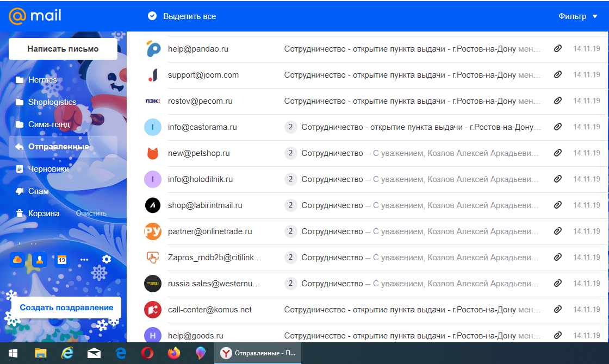
Task: Expand thread counter 2 in shop@labirintmail.ru row
Action: coord(290,205)
